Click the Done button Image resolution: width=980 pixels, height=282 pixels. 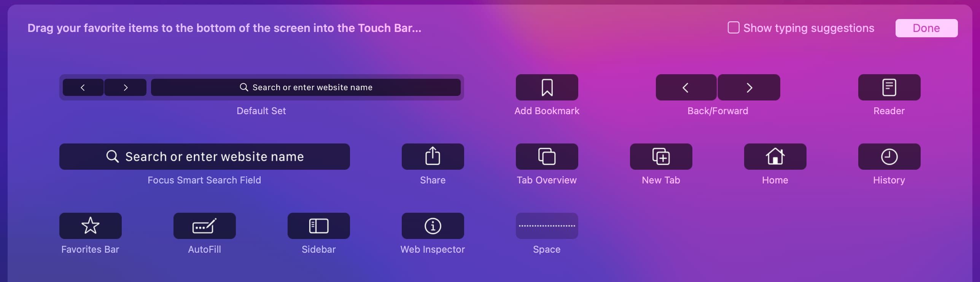pos(926,28)
